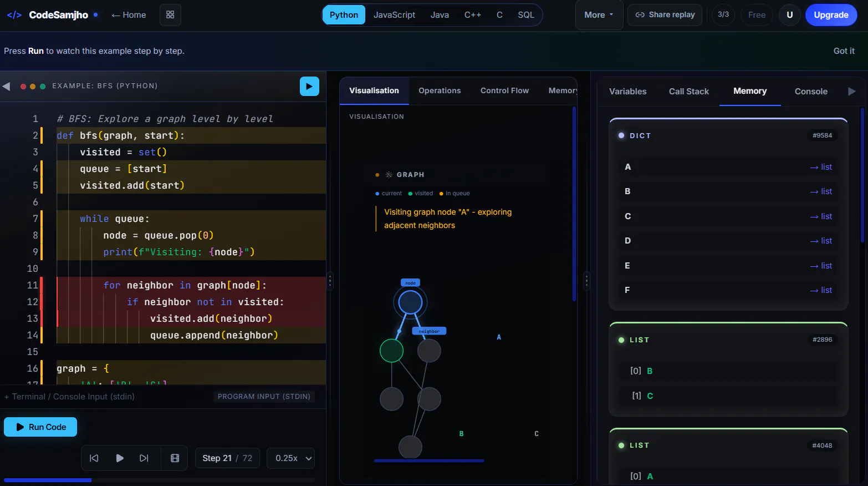Run the example with the blue play icon
The width and height of the screenshot is (868, 486).
click(309, 86)
